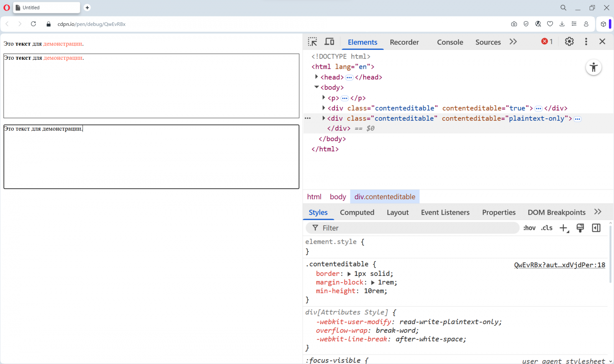Open the extensions cube icon
This screenshot has width=614, height=364.
point(603,24)
